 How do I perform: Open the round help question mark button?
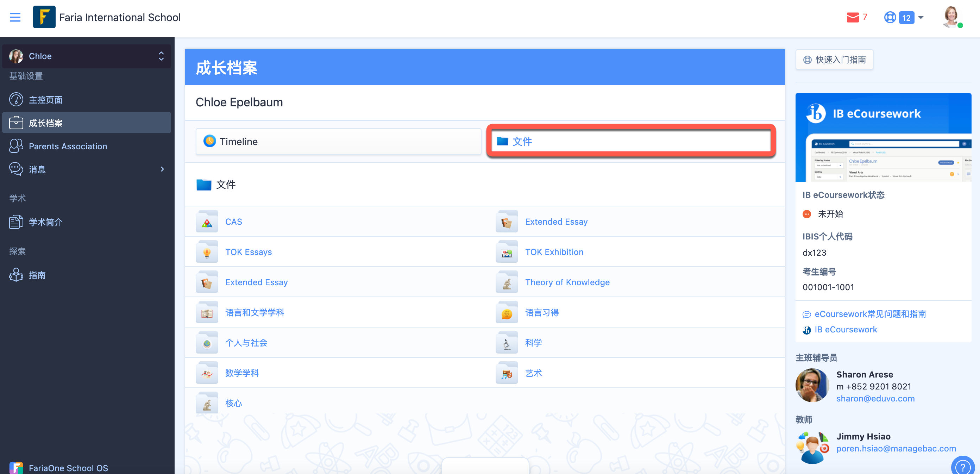(x=963, y=466)
